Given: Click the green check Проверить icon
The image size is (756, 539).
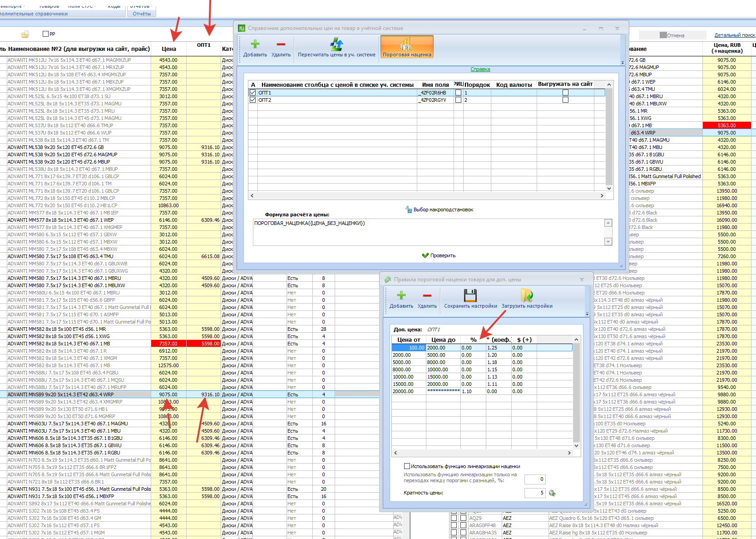Looking at the screenshot, I should pyautogui.click(x=425, y=255).
